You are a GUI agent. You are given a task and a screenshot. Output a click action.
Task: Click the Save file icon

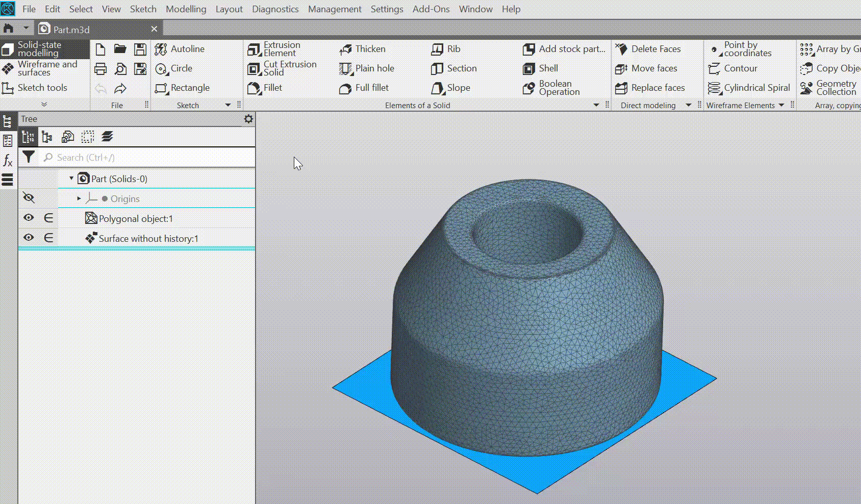pyautogui.click(x=140, y=49)
